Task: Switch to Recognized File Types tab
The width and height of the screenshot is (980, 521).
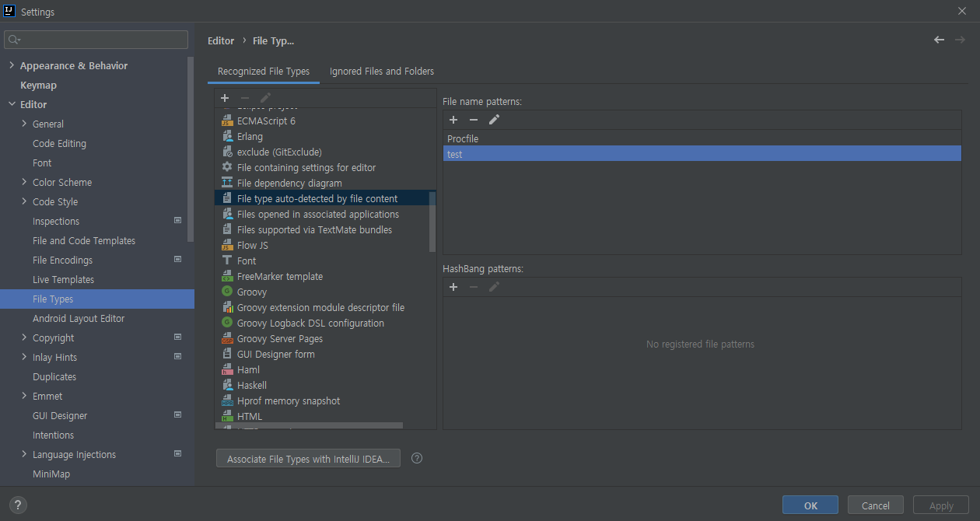Action: [x=264, y=71]
